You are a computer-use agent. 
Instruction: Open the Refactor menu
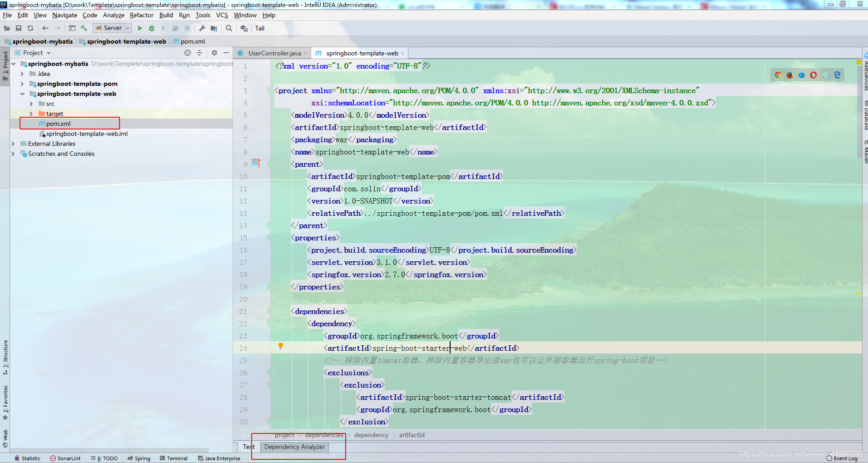[142, 15]
